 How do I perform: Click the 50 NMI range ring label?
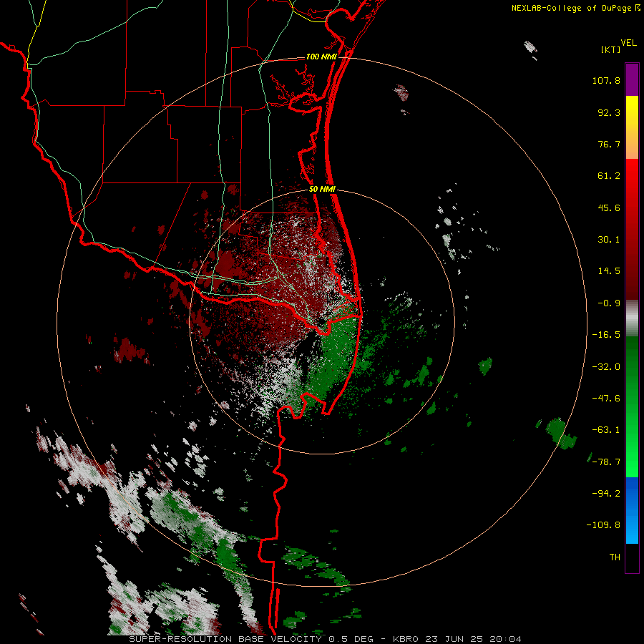pos(323,189)
